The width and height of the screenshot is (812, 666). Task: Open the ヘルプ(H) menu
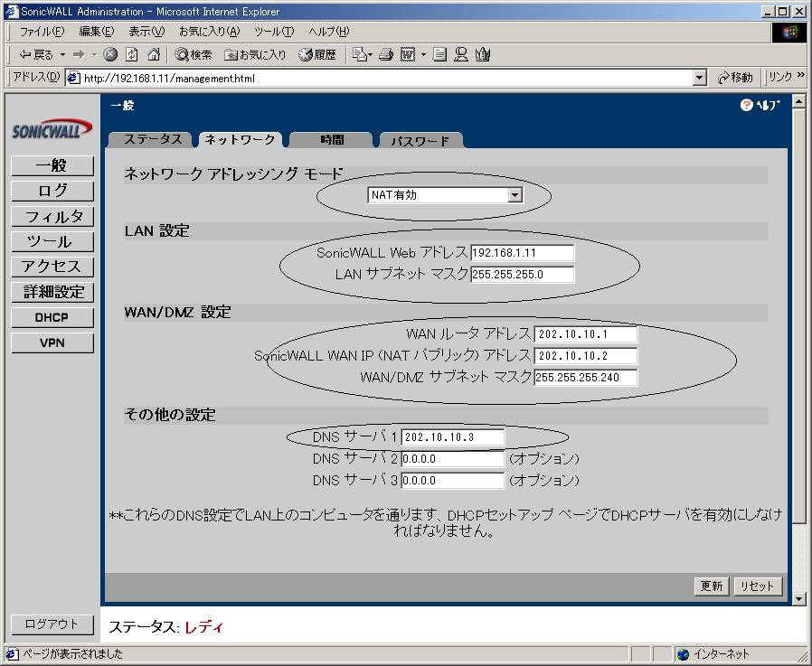[x=329, y=32]
